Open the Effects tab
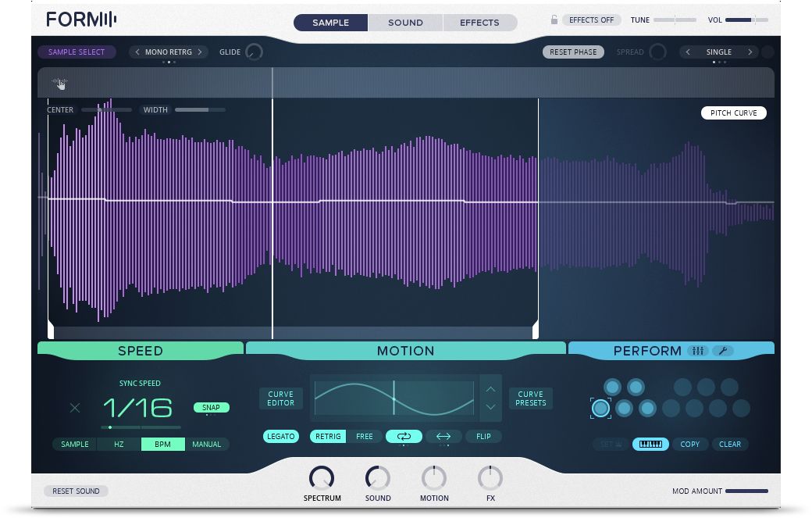 click(x=479, y=23)
